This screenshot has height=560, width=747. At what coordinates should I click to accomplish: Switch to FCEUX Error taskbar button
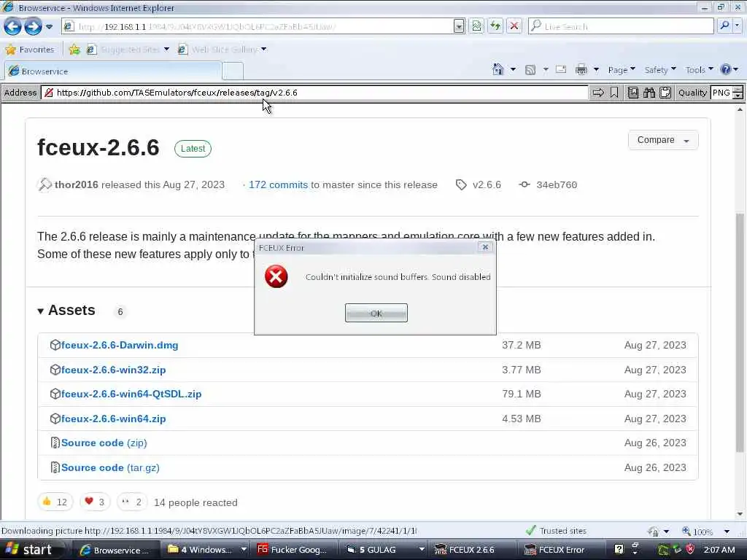pos(561,550)
